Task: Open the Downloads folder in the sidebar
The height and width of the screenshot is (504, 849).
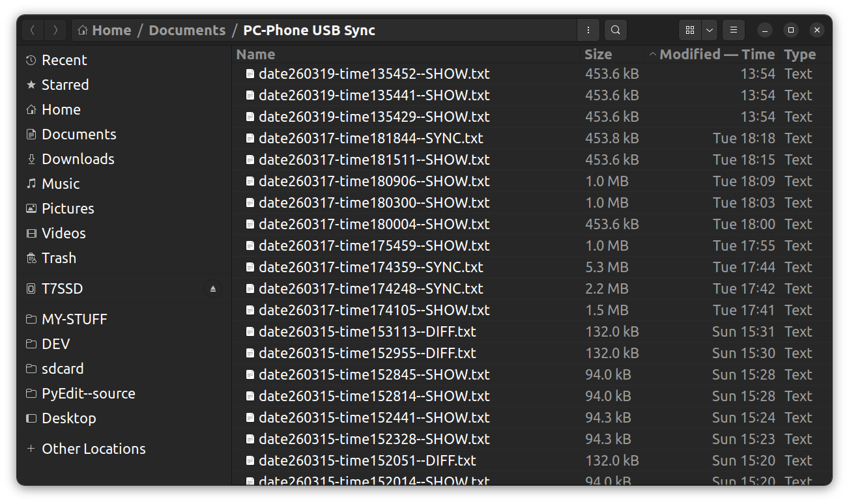Action: pos(78,159)
